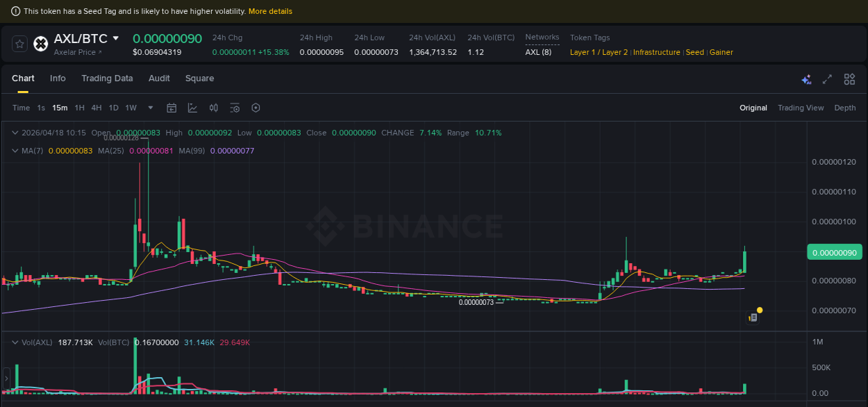Expand chart to fullscreen with arrows icon
Screen dimensions: 868x407
827,79
